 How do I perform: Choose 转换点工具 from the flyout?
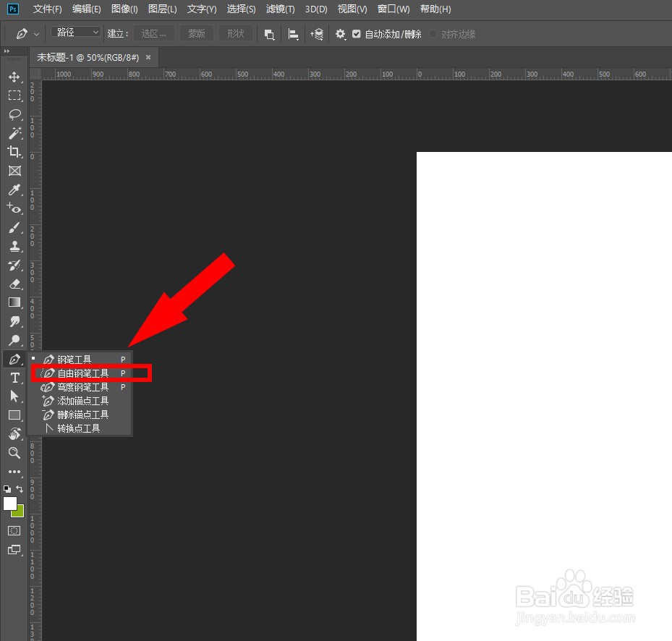click(x=80, y=428)
